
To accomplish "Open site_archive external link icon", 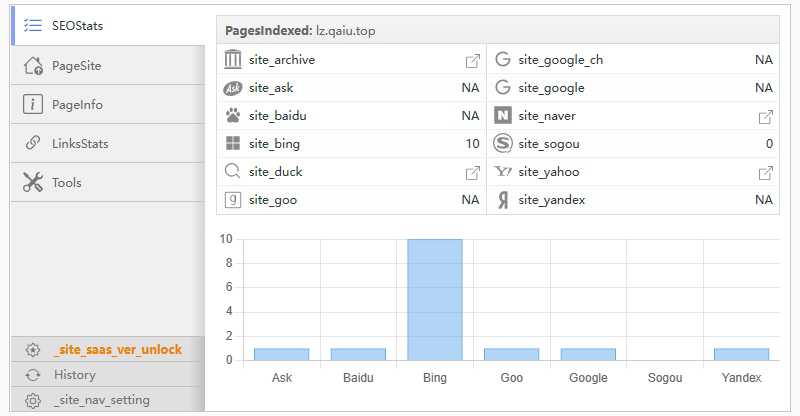I will 472,60.
